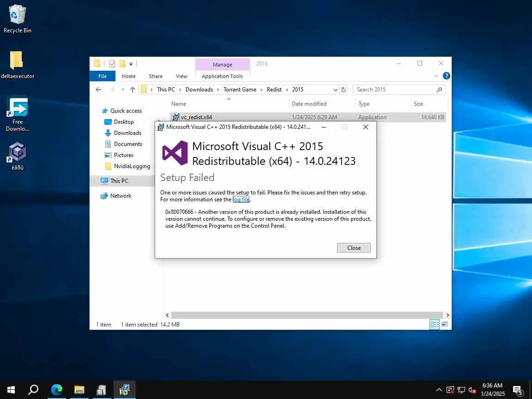Open the notification center icon
This screenshot has height=399, width=532.
point(518,390)
